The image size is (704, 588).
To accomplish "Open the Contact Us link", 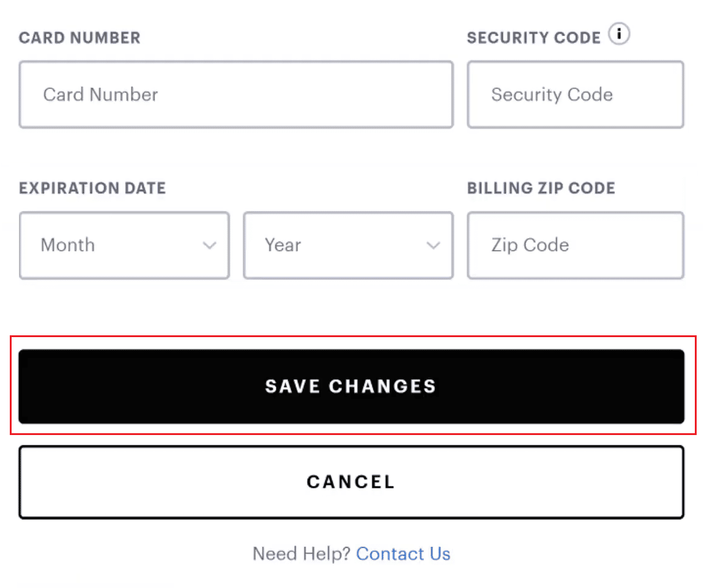I will [x=402, y=554].
